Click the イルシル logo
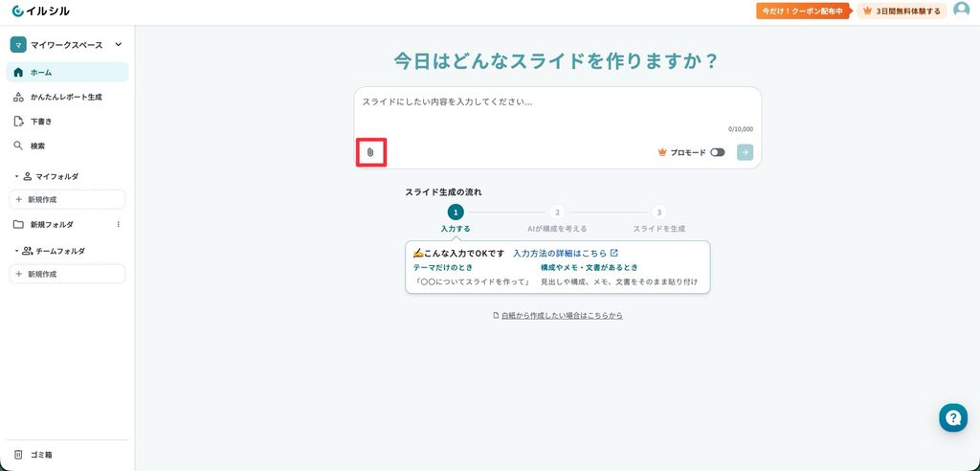 pos(41,11)
